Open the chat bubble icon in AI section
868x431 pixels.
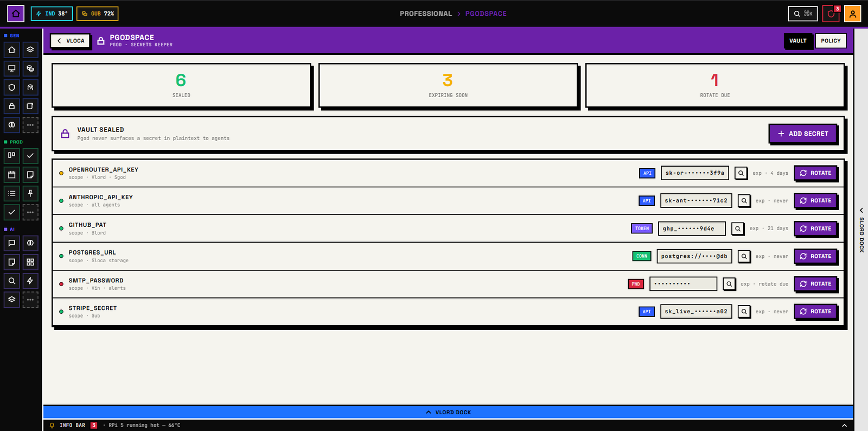(x=12, y=243)
